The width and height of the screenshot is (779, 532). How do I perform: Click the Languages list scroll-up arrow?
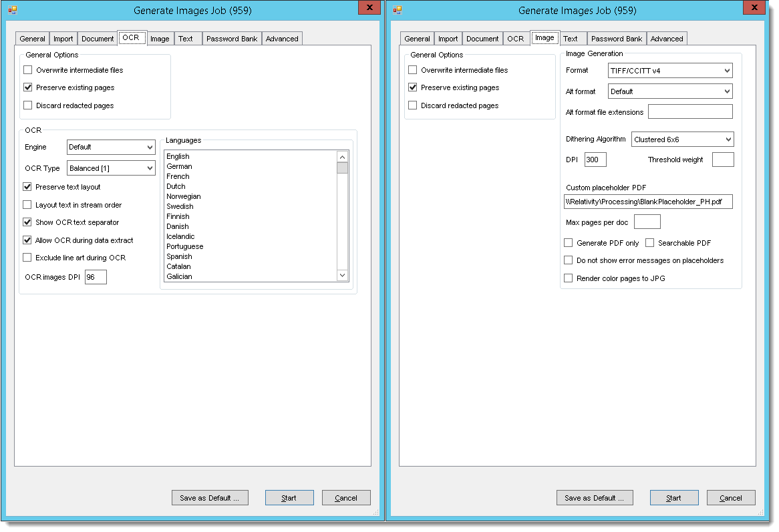(x=342, y=156)
